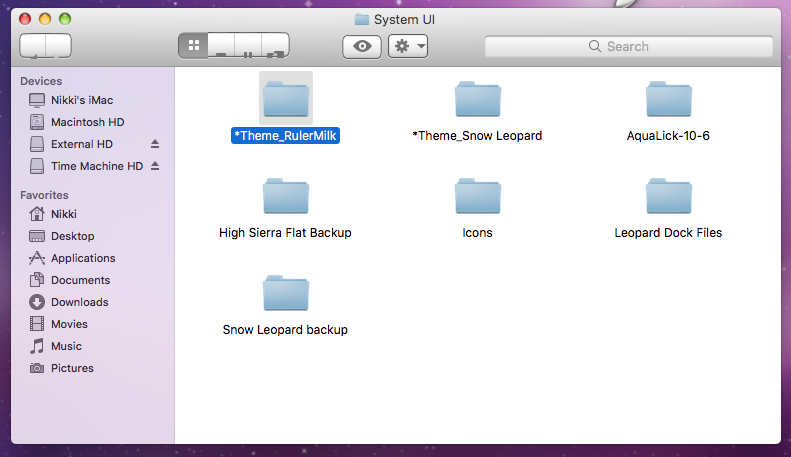Click the Favorites section header

point(44,195)
